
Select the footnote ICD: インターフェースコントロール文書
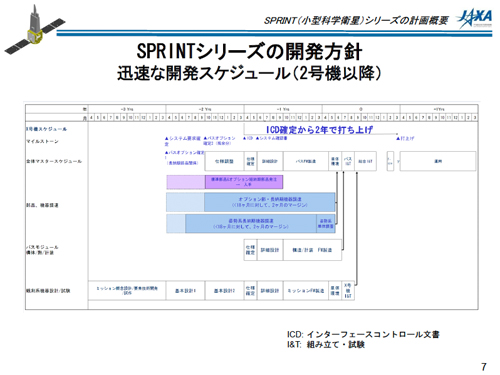pos(363,334)
